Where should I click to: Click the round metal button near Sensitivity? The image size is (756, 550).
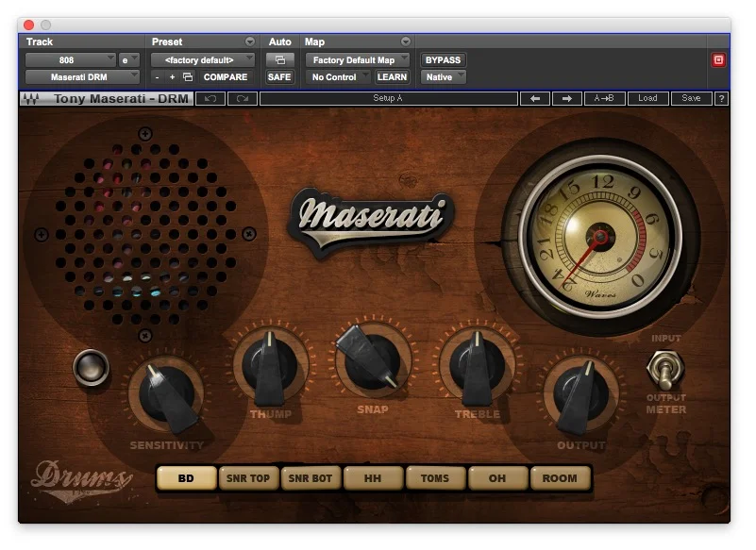click(x=91, y=368)
